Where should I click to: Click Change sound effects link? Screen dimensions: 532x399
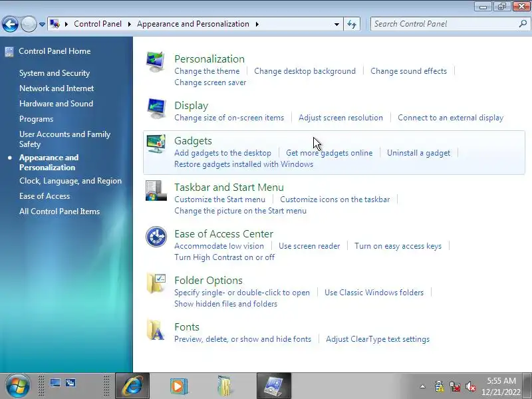(x=408, y=71)
